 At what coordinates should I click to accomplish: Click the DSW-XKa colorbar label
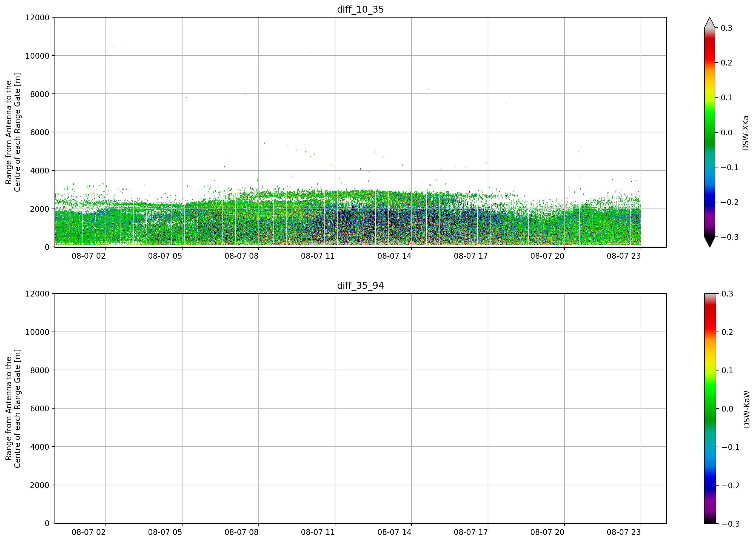746,133
